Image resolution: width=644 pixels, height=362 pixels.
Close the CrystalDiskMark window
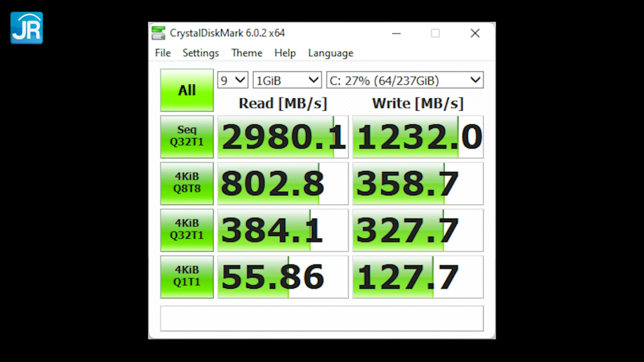tap(475, 33)
